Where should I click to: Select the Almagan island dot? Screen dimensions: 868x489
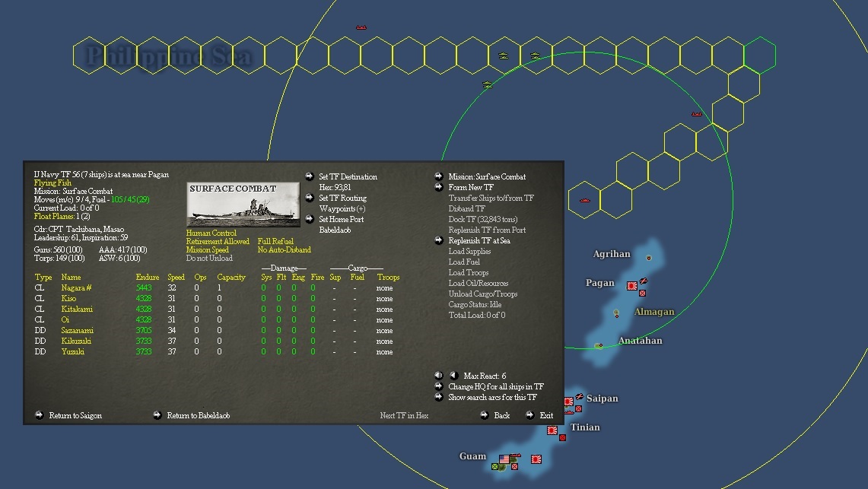616,313
